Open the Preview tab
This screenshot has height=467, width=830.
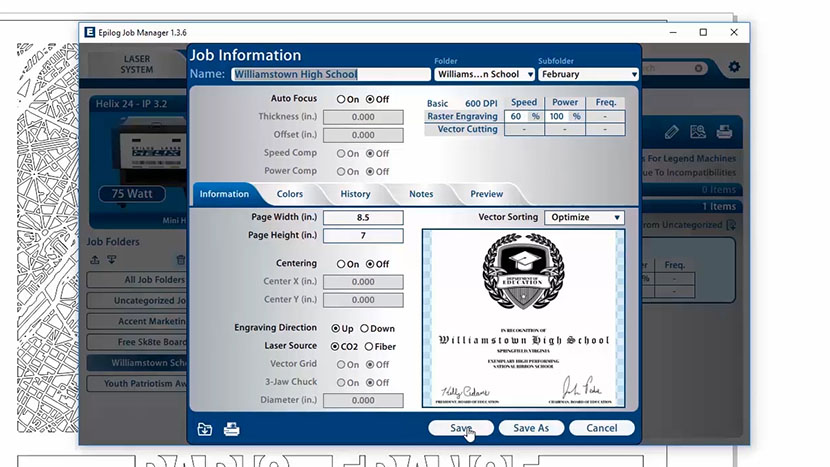486,194
